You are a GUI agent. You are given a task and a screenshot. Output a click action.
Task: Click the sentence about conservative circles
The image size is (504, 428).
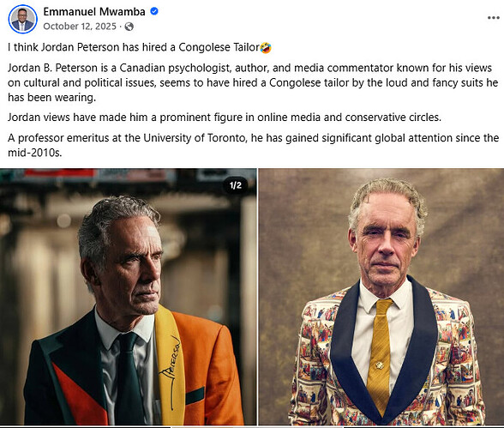[225, 118]
